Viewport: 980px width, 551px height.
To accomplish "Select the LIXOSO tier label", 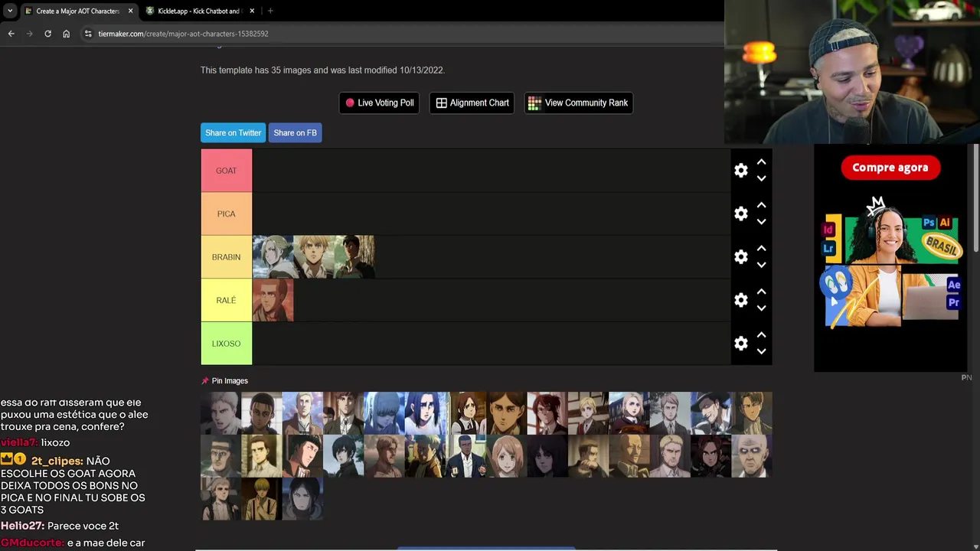I will pyautogui.click(x=226, y=344).
